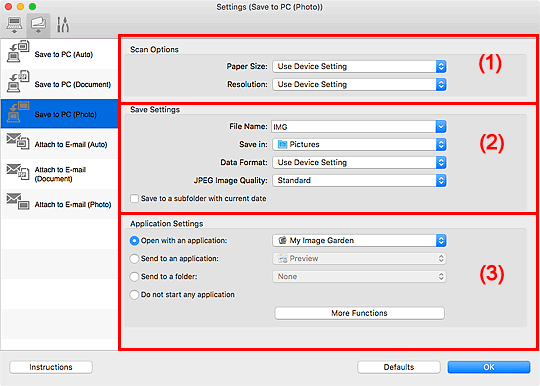Click the Save to PC (Auto) icon
Viewport: 540px width, 386px height.
[x=18, y=52]
